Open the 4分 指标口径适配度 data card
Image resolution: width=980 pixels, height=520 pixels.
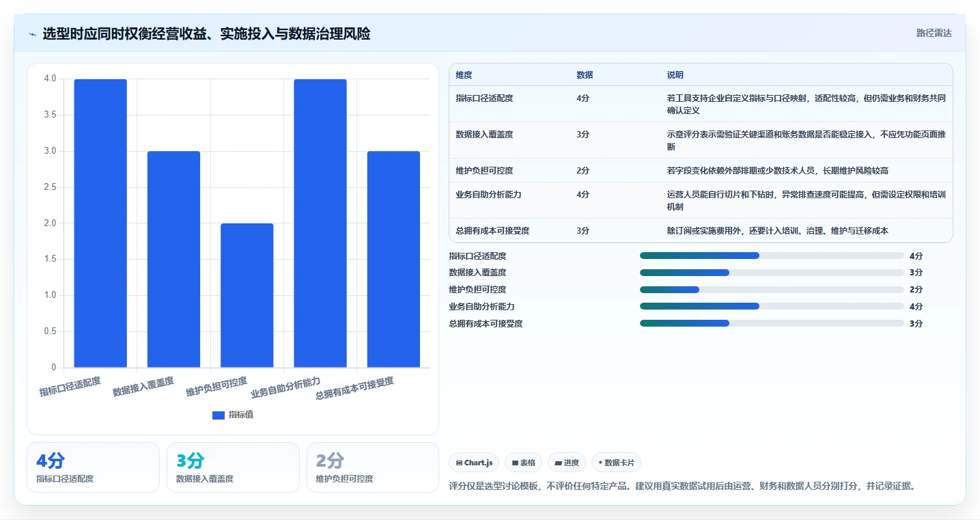pos(93,467)
